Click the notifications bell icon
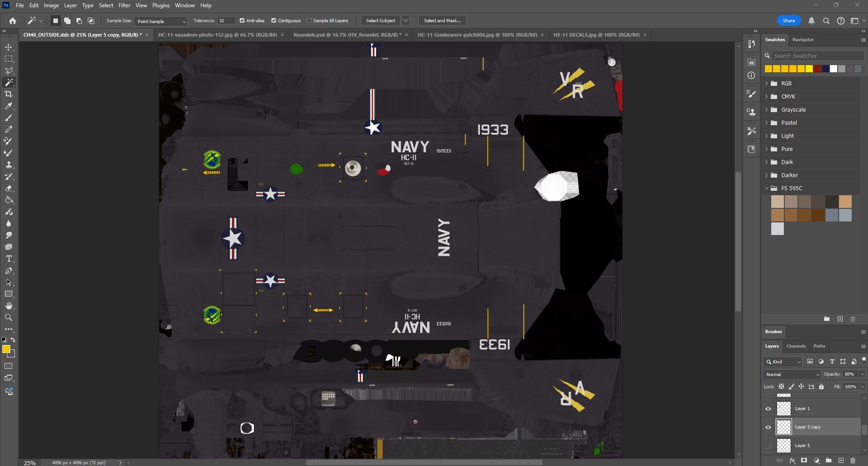The width and height of the screenshot is (868, 466). pyautogui.click(x=811, y=21)
